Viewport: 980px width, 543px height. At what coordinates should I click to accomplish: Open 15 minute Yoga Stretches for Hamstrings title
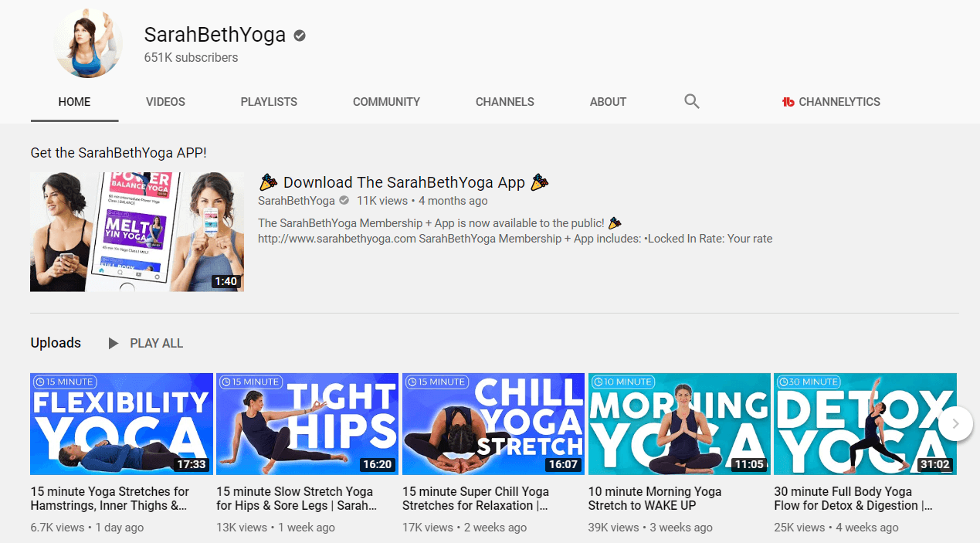click(x=110, y=498)
